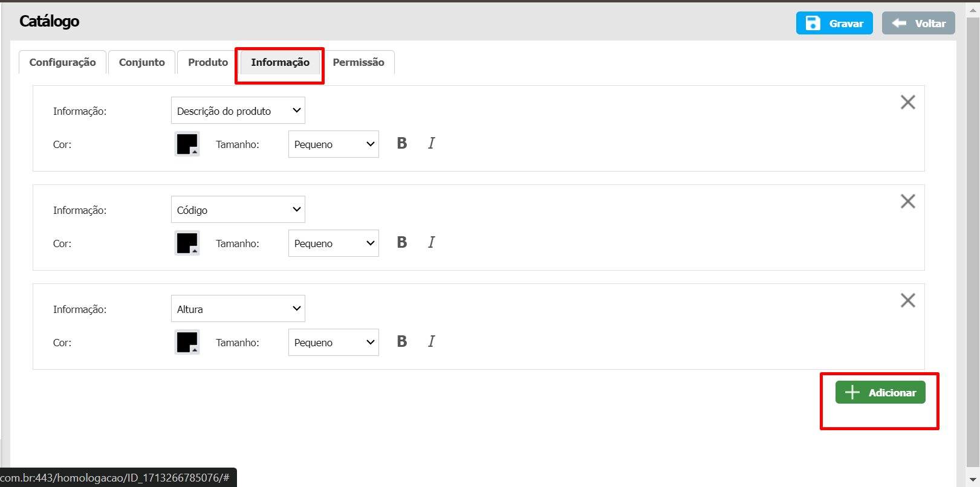The image size is (980, 487).
Task: Open the Descrição do produto information dropdown
Action: coord(238,111)
